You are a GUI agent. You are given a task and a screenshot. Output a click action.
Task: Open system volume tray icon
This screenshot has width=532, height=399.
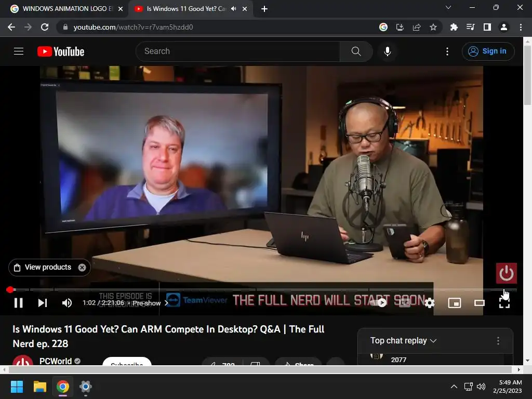tap(481, 387)
